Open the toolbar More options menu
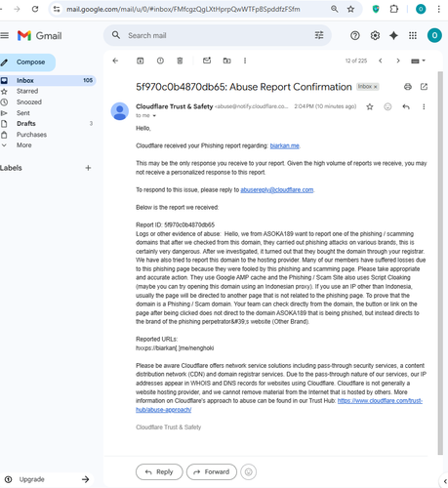This screenshot has width=448, height=488. pos(245,61)
